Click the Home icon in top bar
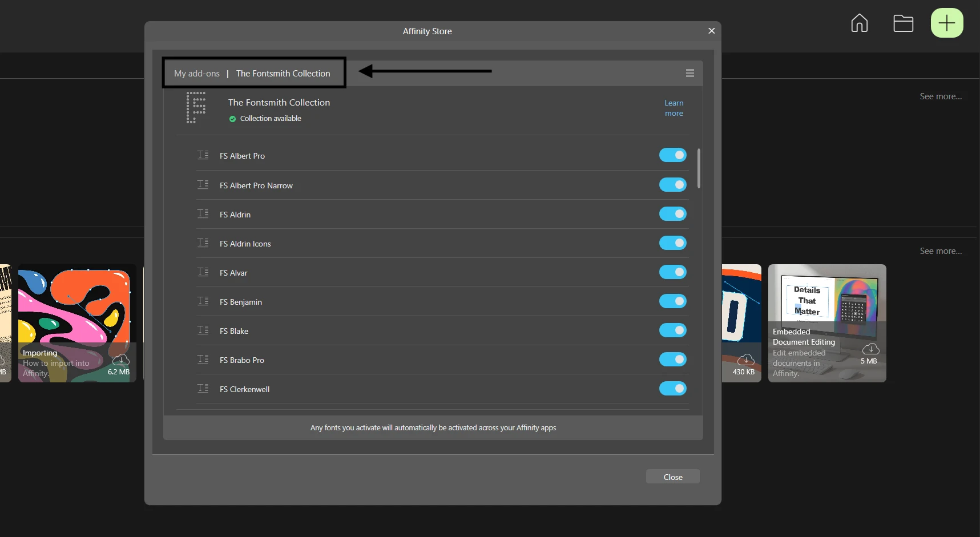The image size is (980, 537). (859, 23)
